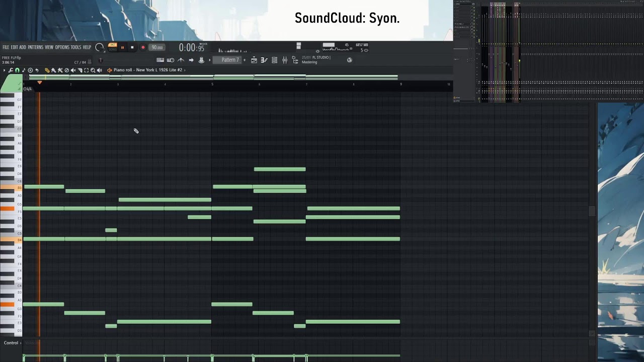Open the Piano roll channel title dropdown
The image size is (644, 362).
(148, 70)
